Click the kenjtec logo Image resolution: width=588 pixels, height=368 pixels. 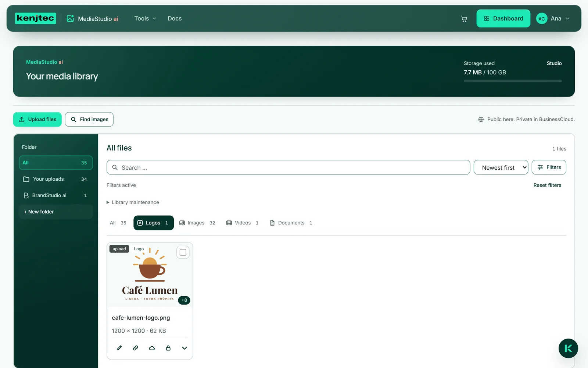[35, 18]
